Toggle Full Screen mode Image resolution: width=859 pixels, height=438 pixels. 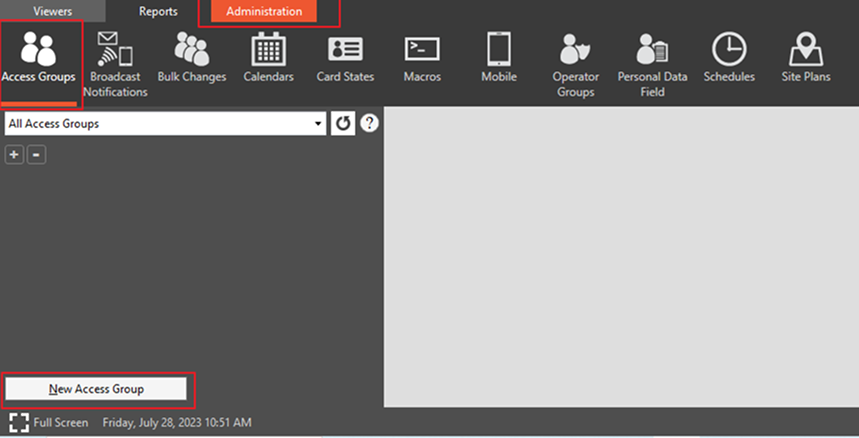click(x=49, y=423)
